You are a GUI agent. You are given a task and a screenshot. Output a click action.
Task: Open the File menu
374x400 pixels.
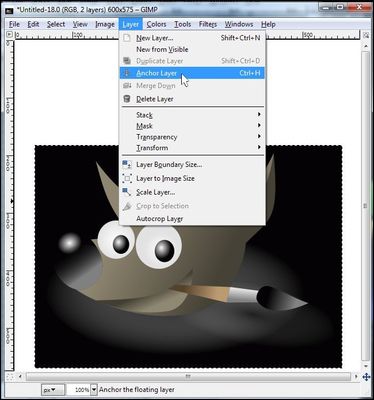click(14, 24)
